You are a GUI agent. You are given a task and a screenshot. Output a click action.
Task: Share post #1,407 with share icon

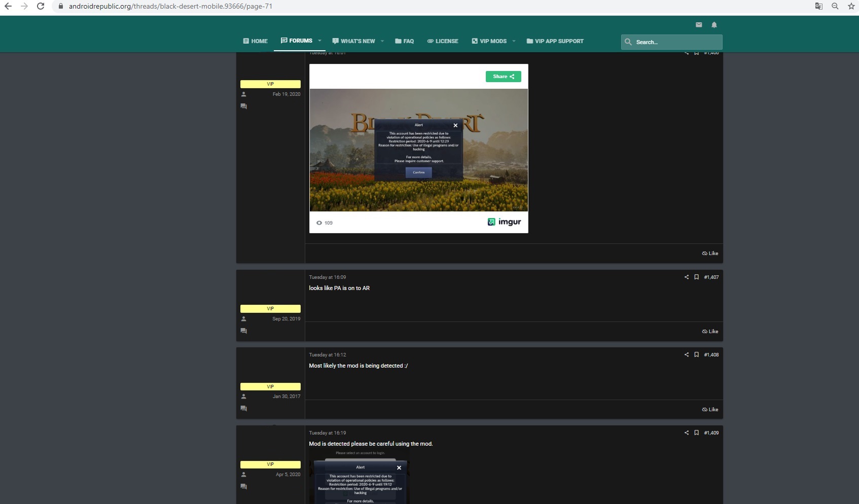pyautogui.click(x=687, y=277)
